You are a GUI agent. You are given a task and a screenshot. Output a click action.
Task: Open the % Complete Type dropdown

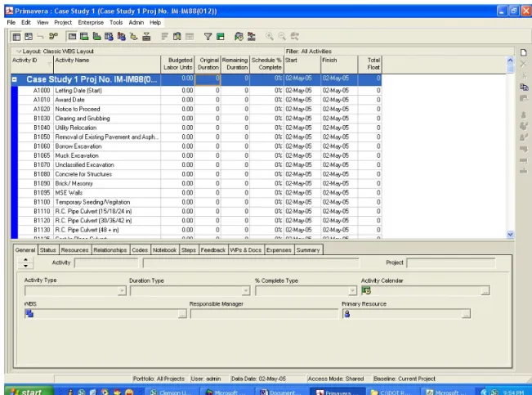point(352,291)
